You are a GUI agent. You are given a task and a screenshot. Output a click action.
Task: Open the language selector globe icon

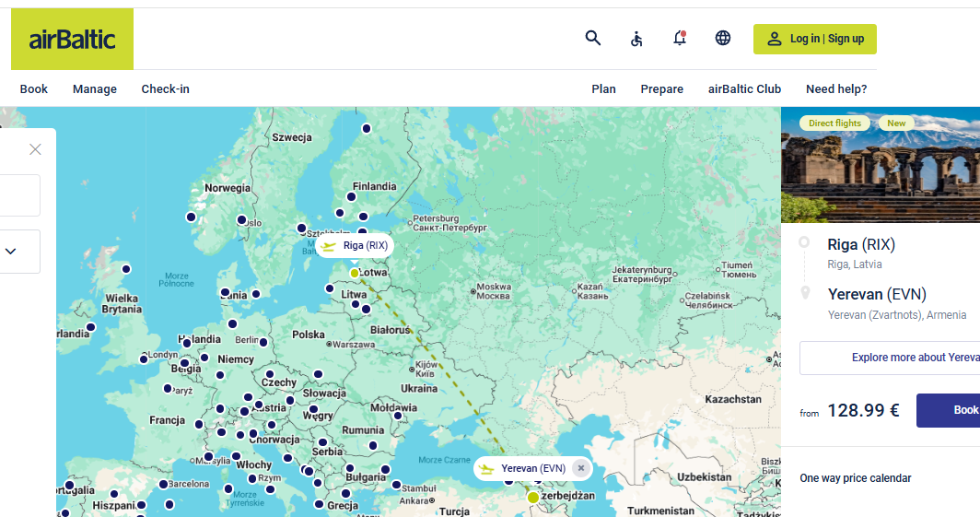pos(723,38)
